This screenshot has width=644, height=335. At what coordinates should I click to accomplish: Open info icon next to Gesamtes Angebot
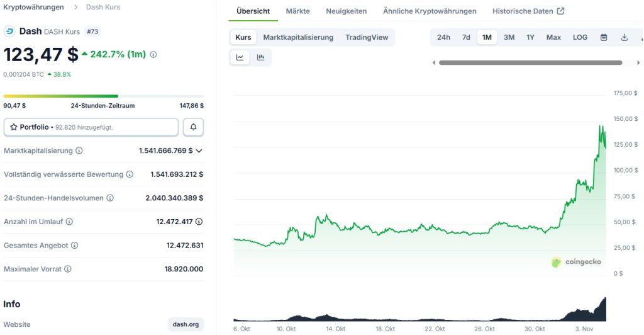point(74,246)
